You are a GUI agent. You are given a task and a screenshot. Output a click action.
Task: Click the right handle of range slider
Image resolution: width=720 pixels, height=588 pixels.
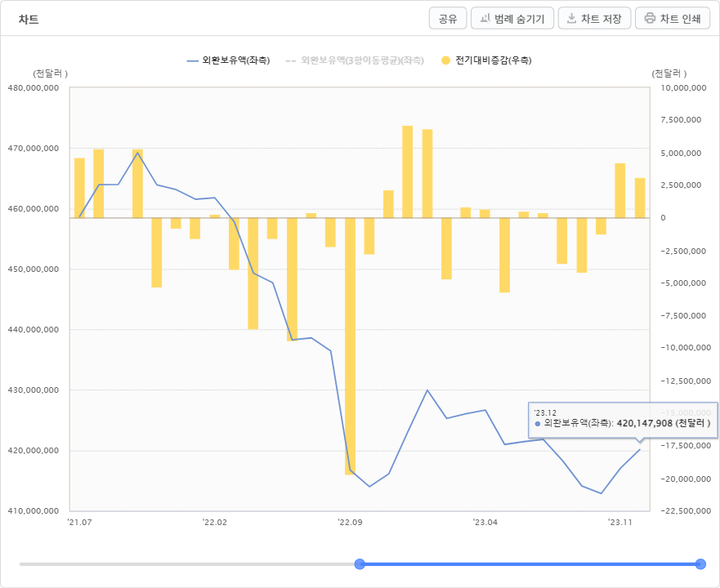(x=700, y=563)
